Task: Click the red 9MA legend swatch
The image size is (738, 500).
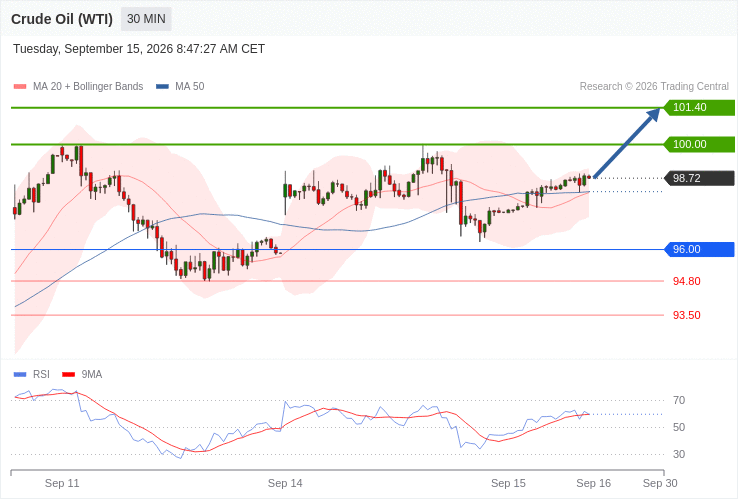Action: [x=69, y=375]
